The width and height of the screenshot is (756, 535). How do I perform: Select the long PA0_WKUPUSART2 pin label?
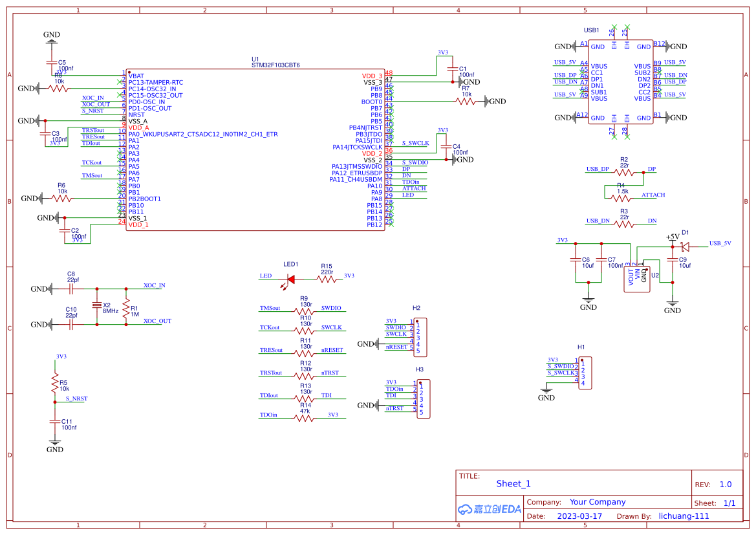coord(203,134)
